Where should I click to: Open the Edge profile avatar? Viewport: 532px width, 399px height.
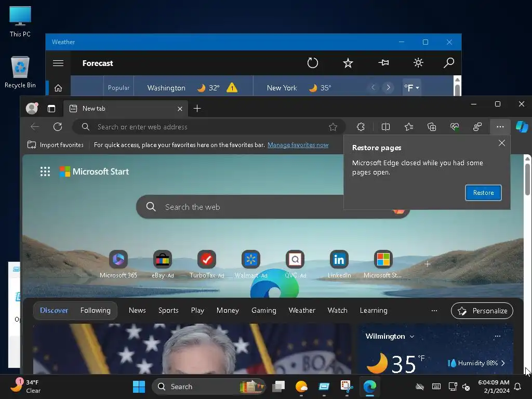(32, 108)
